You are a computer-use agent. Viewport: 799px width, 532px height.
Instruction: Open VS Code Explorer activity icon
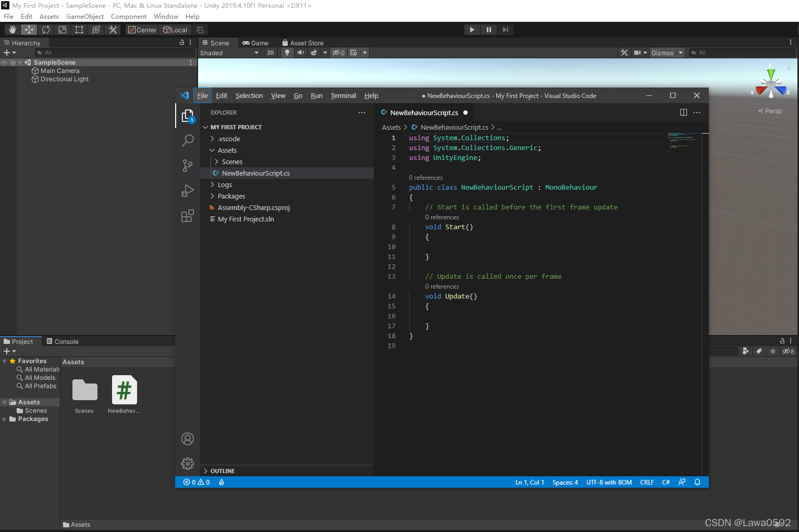pyautogui.click(x=188, y=116)
